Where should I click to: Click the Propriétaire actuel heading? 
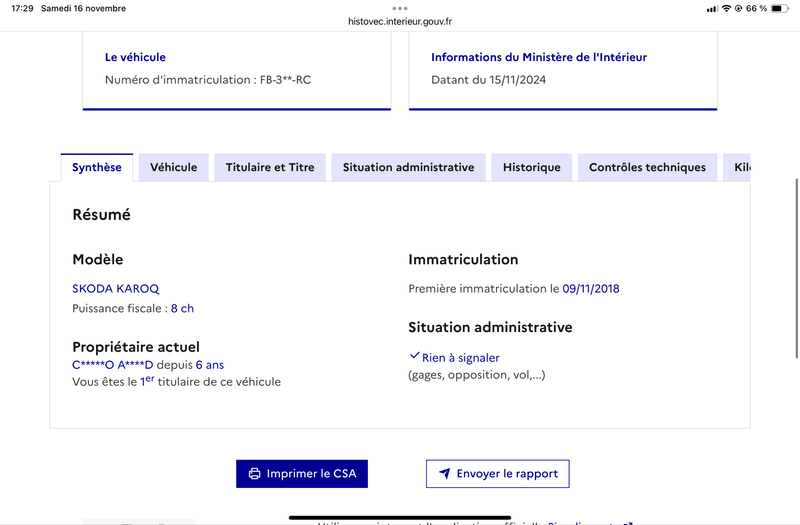[x=136, y=347]
